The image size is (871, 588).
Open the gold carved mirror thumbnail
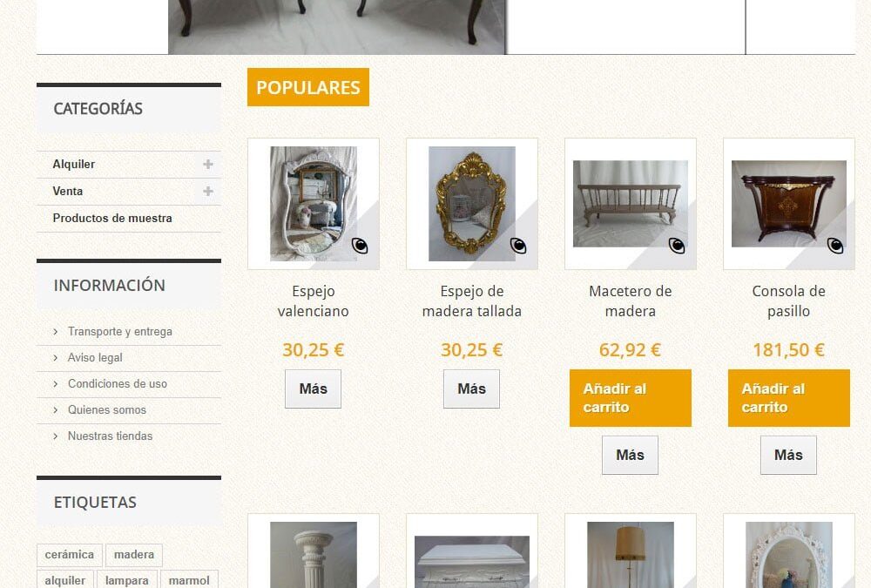[x=472, y=204]
